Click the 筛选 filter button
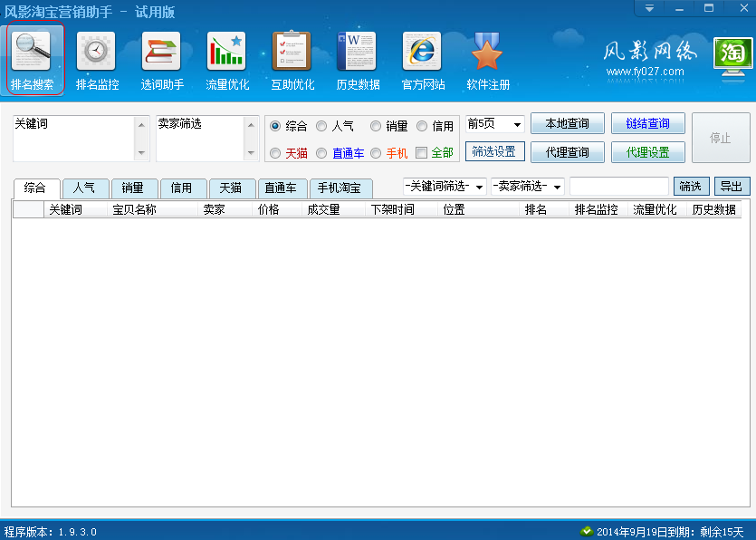This screenshot has width=756, height=540. (691, 187)
